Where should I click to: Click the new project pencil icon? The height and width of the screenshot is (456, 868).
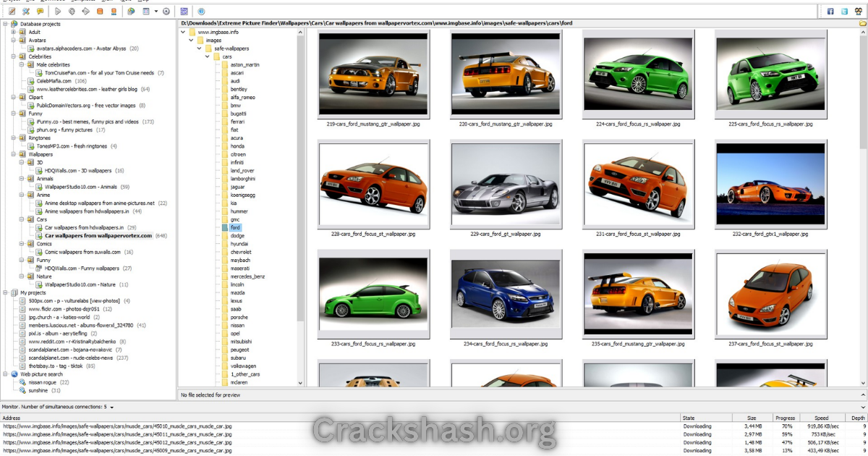tap(12, 12)
